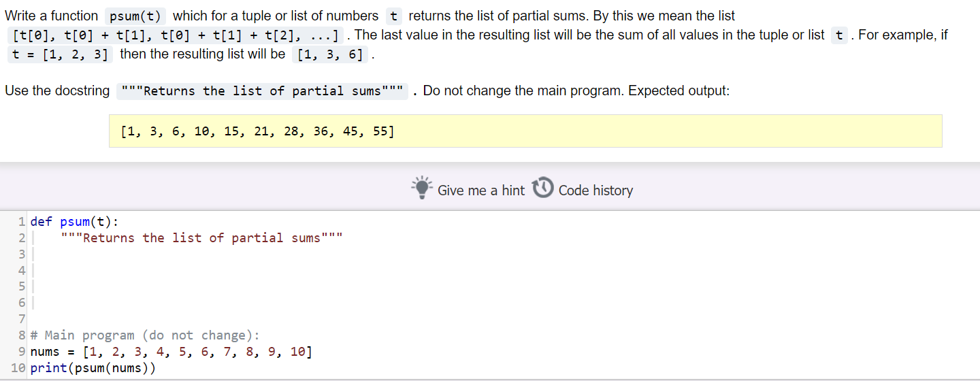980x381 pixels.
Task: Select line number 7 in the gutter
Action: click(x=22, y=319)
